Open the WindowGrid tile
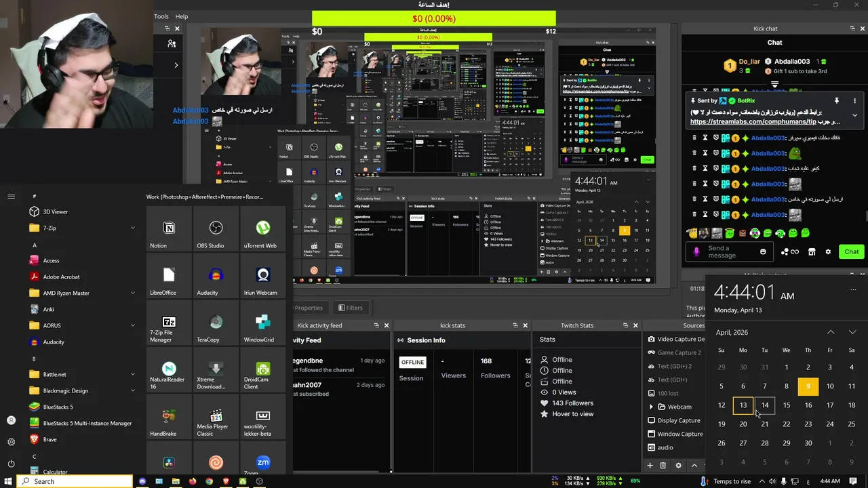This screenshot has height=488, width=868. 262,323
